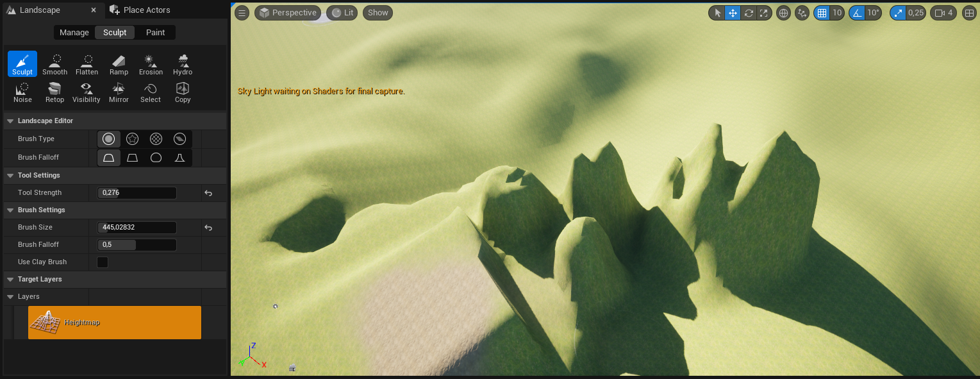The height and width of the screenshot is (379, 980).
Task: Reset Tool Strength to default
Action: point(208,193)
